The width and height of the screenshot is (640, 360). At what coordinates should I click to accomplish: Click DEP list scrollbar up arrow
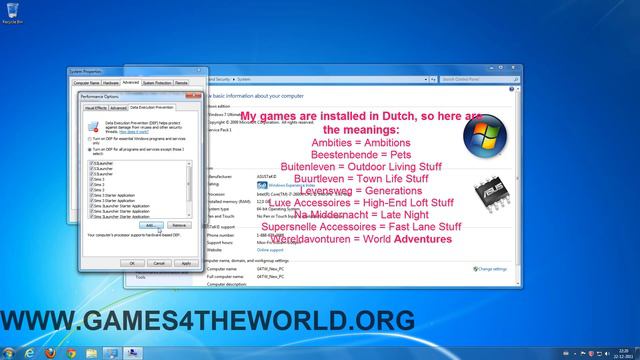coord(189,164)
